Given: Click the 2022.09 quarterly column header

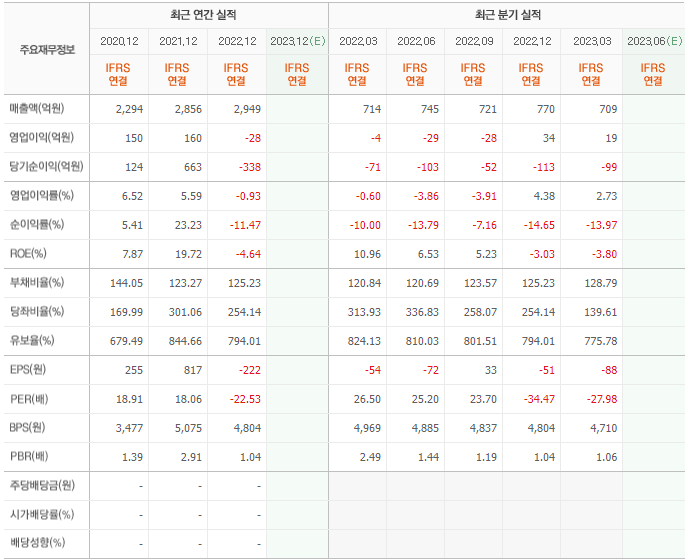Looking at the screenshot, I should pyautogui.click(x=474, y=41).
